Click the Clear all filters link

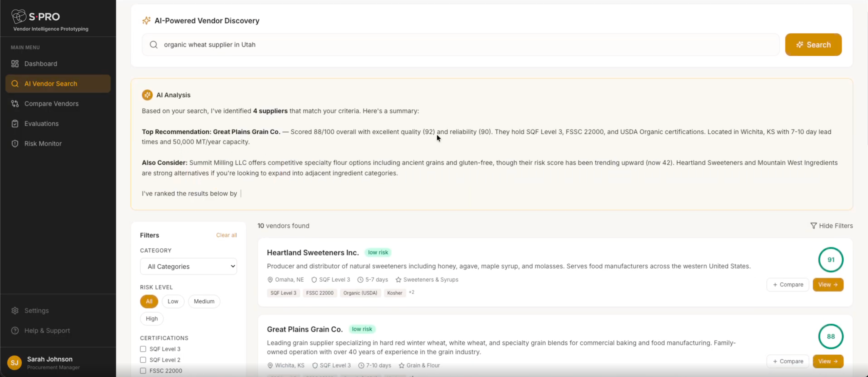[226, 235]
